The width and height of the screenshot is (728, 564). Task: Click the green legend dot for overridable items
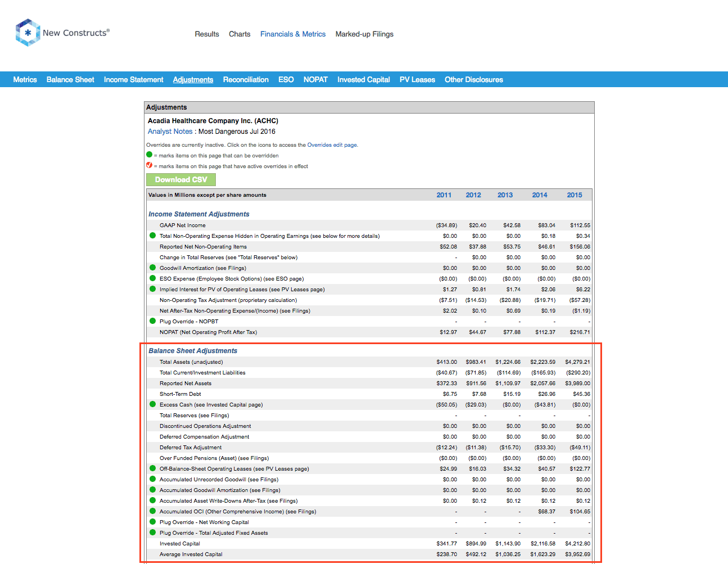click(x=150, y=155)
